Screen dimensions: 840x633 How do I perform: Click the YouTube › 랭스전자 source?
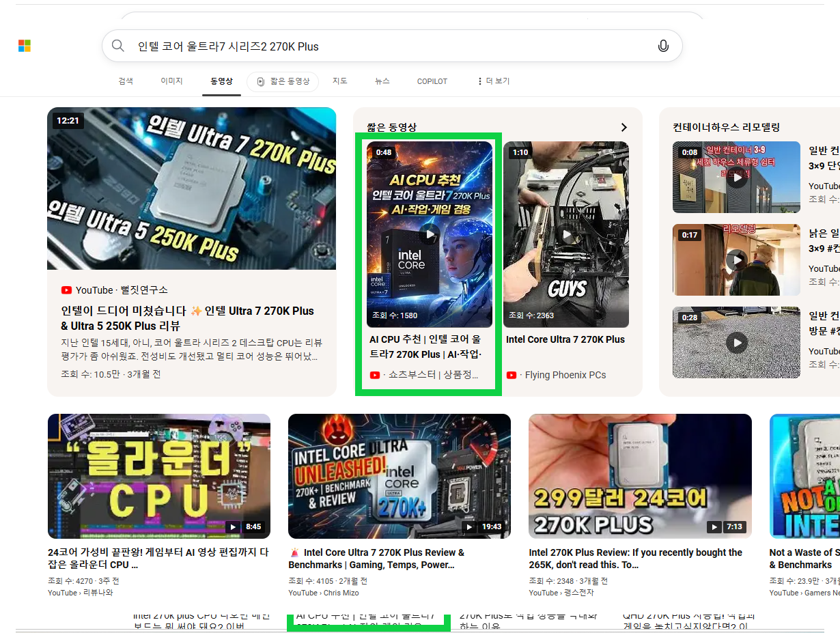(561, 593)
